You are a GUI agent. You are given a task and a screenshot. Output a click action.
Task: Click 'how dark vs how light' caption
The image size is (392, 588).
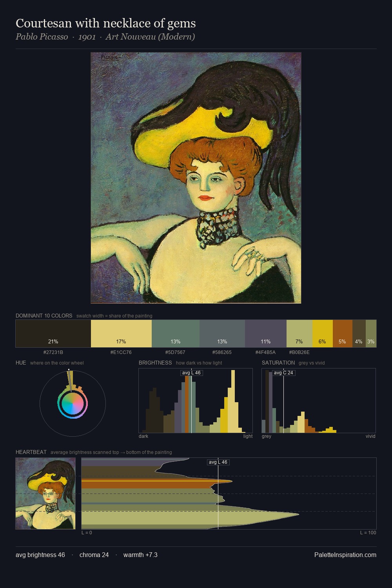pyautogui.click(x=199, y=363)
